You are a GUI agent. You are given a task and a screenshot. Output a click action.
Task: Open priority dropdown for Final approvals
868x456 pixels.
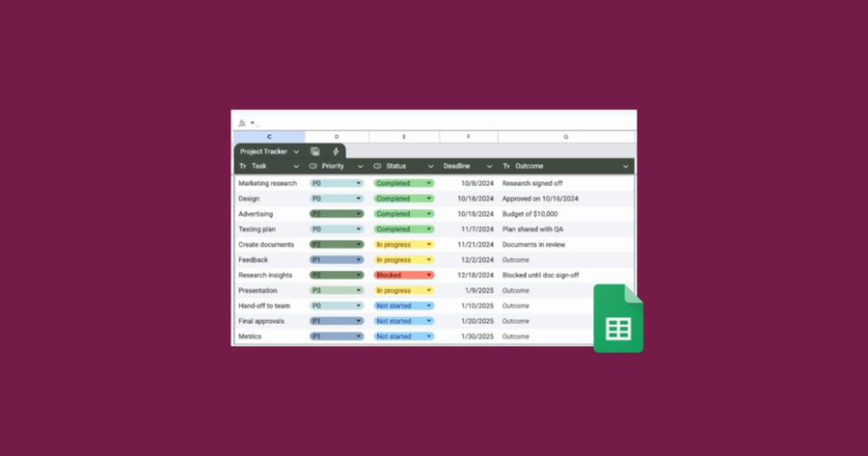337,321
